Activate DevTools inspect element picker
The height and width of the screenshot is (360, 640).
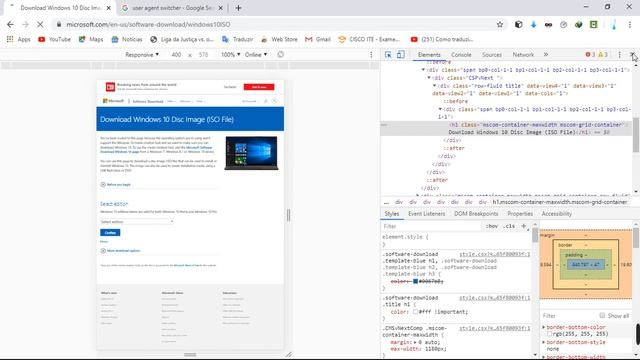tap(388, 55)
